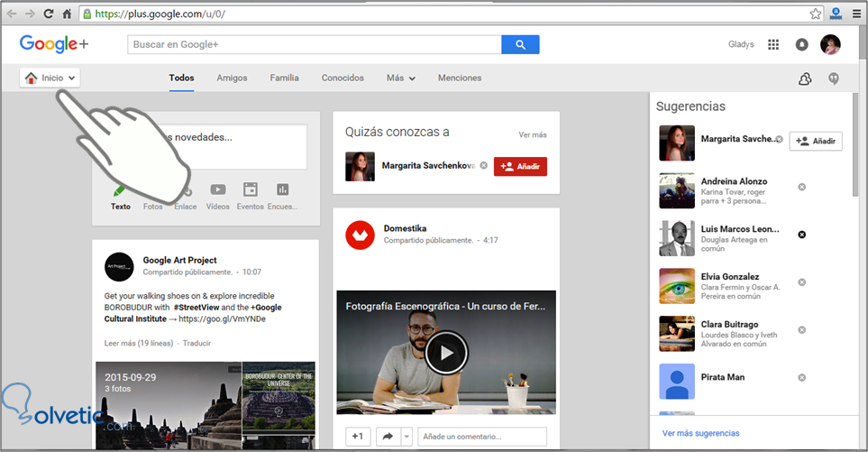868x452 pixels.
Task: Click the +1 button on Domestika post
Action: (358, 437)
